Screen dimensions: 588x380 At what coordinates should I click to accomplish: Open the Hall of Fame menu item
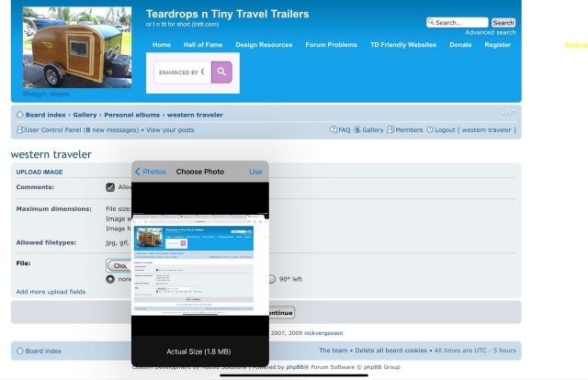[203, 45]
